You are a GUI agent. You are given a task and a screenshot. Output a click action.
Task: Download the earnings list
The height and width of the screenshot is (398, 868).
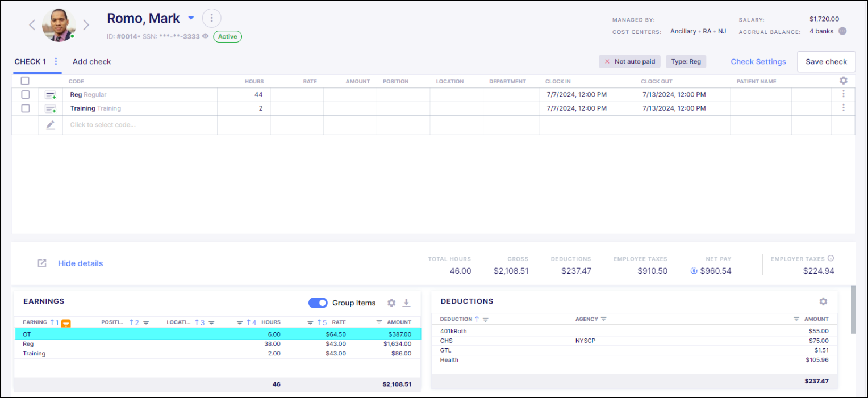406,303
